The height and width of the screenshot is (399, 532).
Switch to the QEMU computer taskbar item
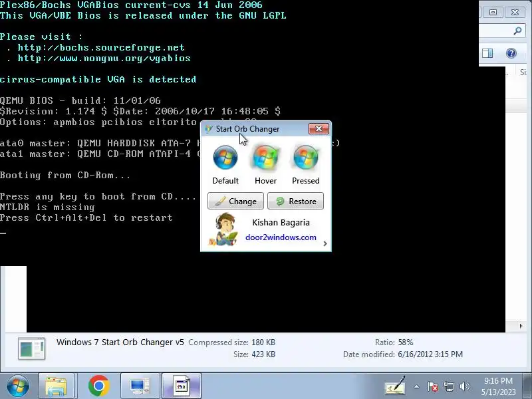tap(140, 386)
